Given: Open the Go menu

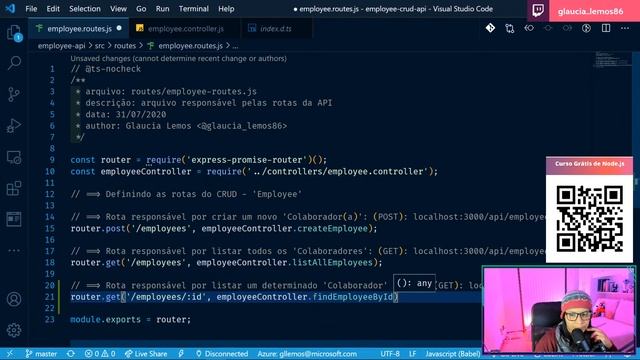Looking at the screenshot, I should (x=141, y=9).
